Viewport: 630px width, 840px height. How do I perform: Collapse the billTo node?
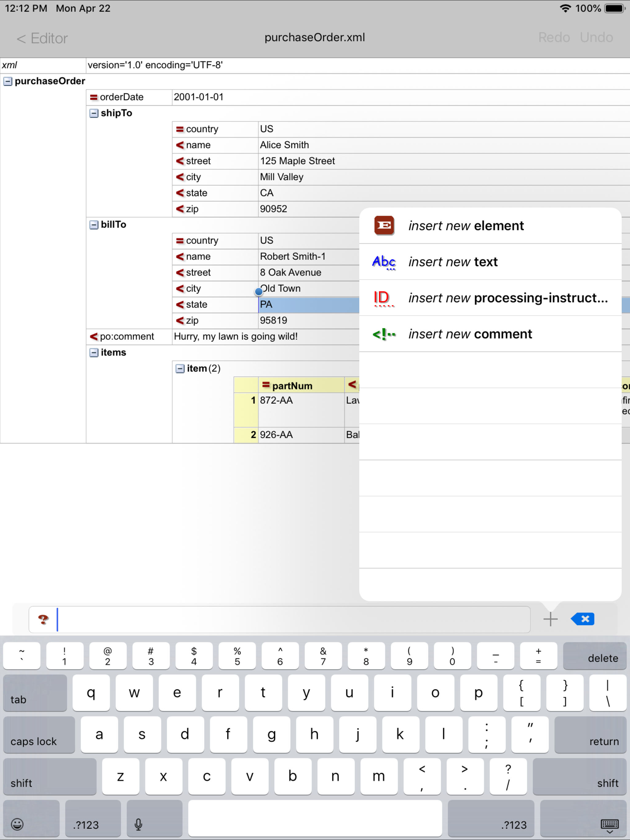[94, 225]
